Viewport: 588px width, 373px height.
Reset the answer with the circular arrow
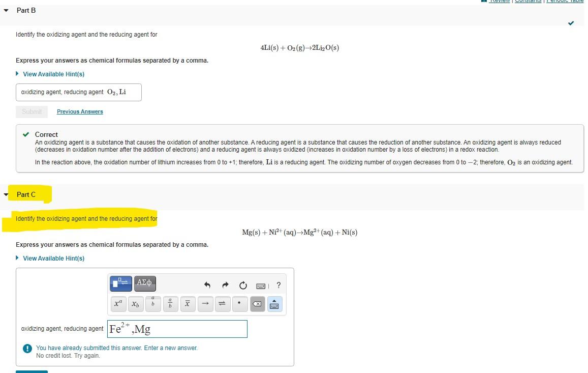coord(243,285)
